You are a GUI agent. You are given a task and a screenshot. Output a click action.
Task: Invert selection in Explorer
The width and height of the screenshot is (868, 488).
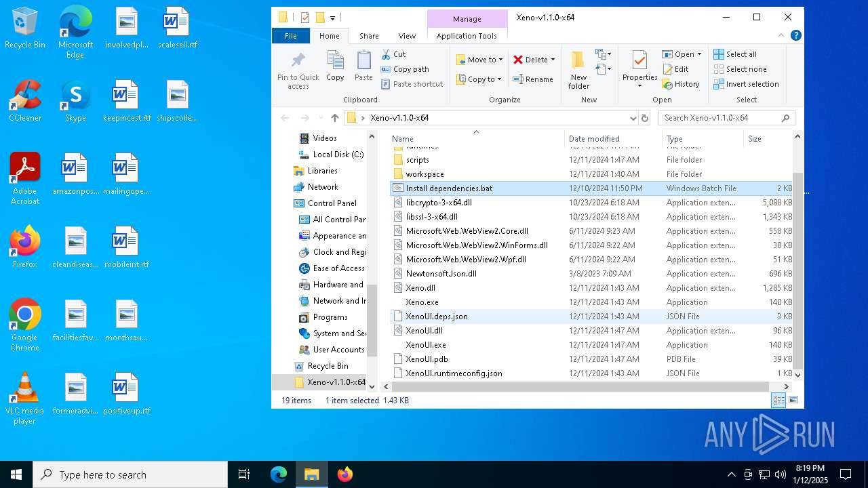(746, 84)
